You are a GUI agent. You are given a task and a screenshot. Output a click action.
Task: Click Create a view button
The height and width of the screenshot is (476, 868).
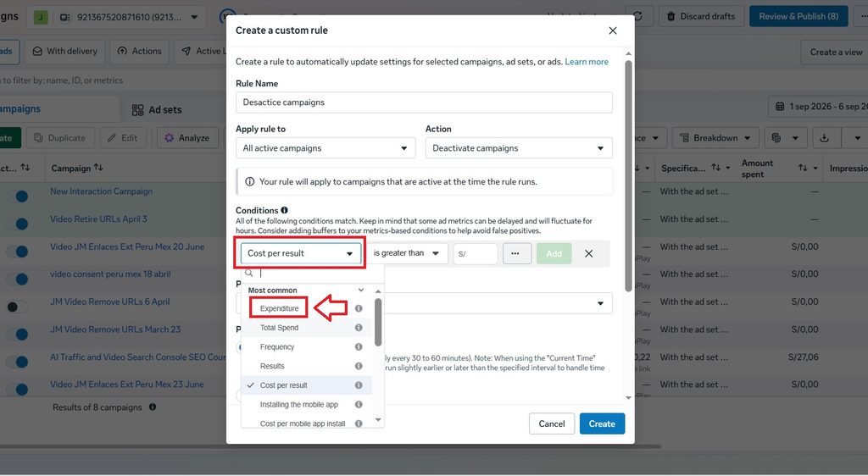tap(834, 52)
